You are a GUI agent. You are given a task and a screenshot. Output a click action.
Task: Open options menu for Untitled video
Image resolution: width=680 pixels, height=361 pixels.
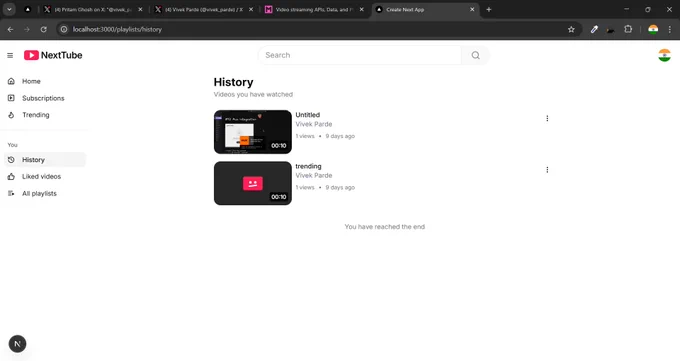[x=547, y=118]
